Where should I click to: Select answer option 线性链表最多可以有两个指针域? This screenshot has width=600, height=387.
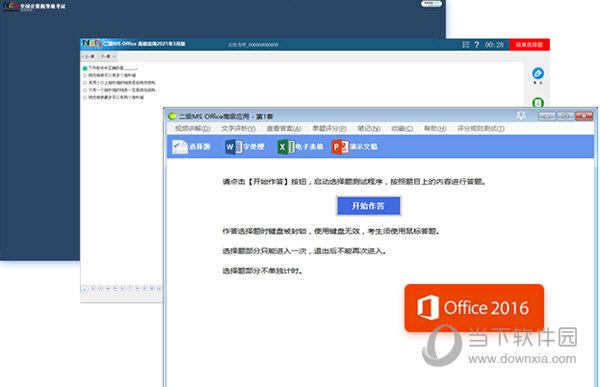113,97
